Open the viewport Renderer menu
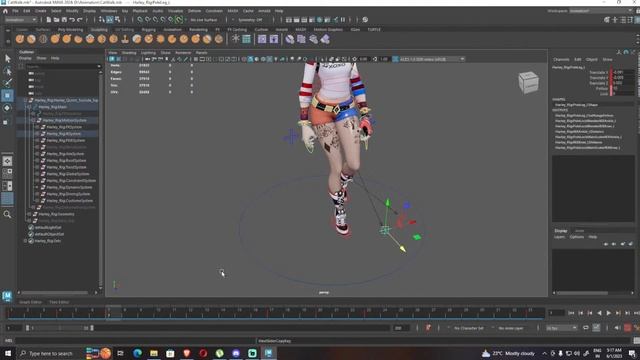Viewport: 640px width, 360px height. (x=183, y=53)
